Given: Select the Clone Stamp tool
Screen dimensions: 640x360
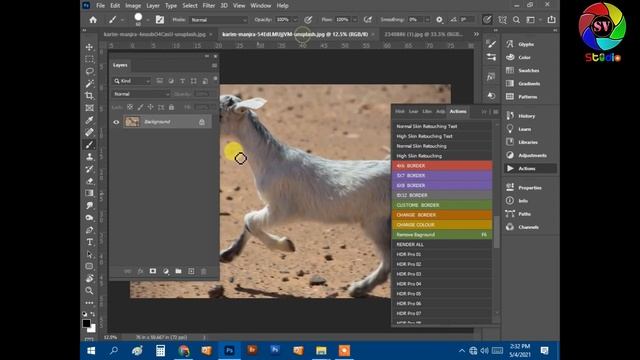Looking at the screenshot, I should [x=89, y=157].
